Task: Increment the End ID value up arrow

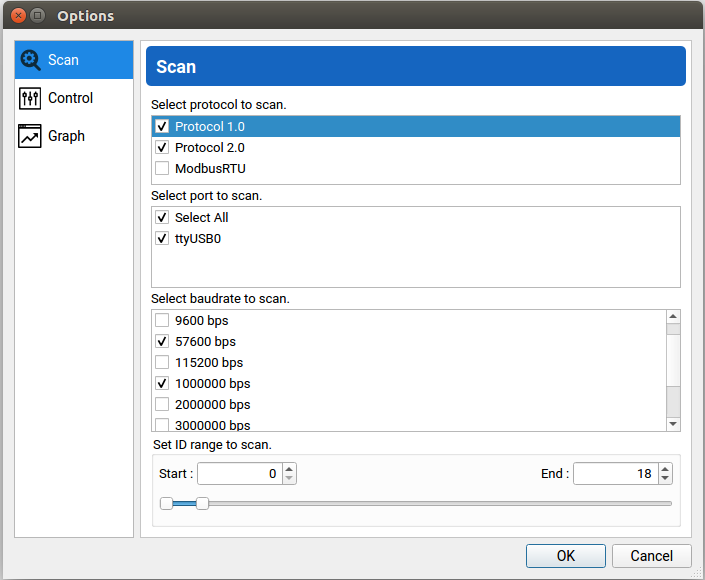Action: (x=665, y=469)
